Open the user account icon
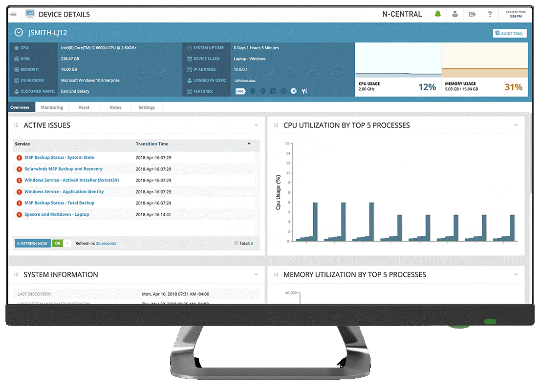 coord(455,14)
